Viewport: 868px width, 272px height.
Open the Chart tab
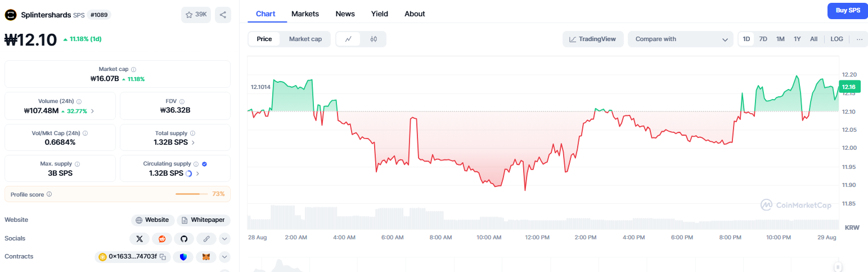pyautogui.click(x=266, y=14)
